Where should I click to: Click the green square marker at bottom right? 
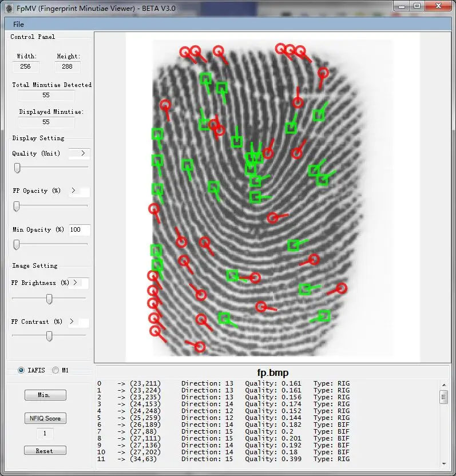[x=324, y=315]
